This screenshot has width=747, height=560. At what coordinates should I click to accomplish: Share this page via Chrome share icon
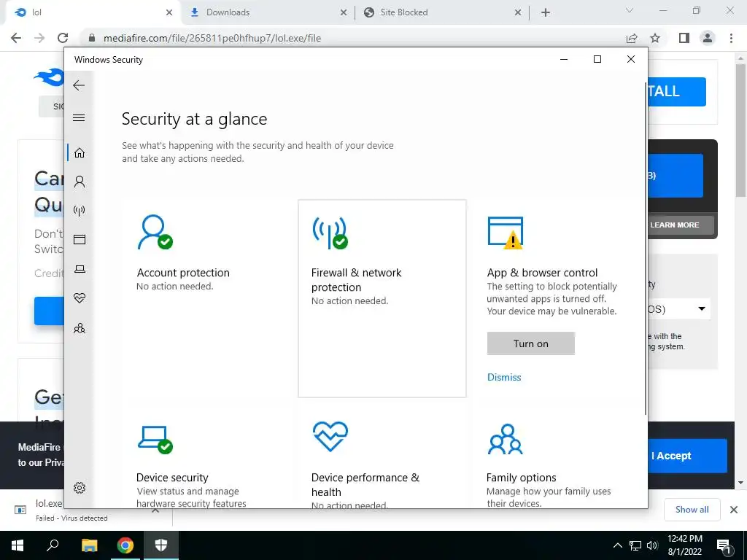point(632,38)
